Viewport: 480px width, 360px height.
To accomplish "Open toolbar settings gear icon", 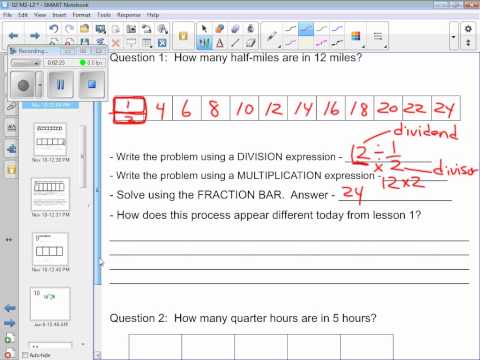I will pos(468,29).
